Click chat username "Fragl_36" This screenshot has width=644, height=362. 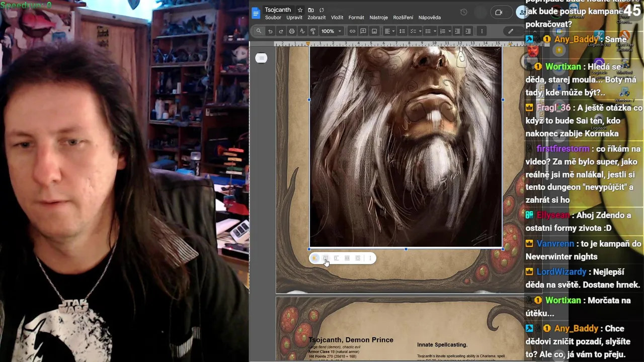click(553, 108)
